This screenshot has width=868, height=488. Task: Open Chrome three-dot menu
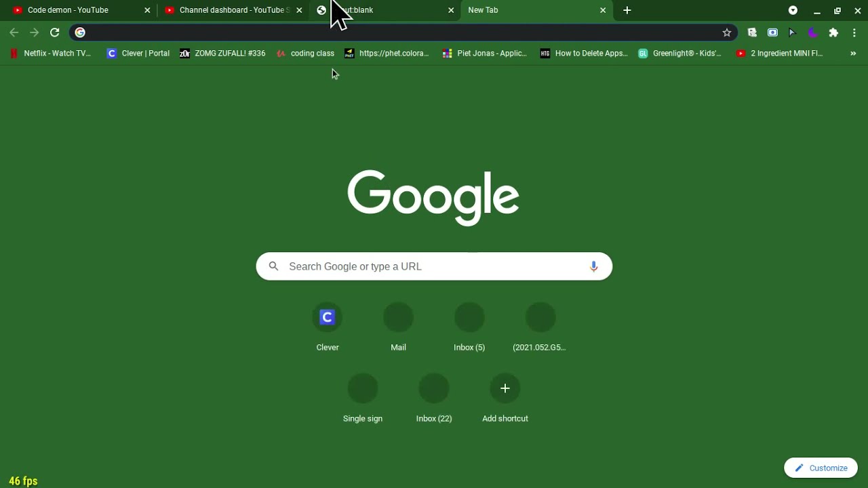pos(854,33)
